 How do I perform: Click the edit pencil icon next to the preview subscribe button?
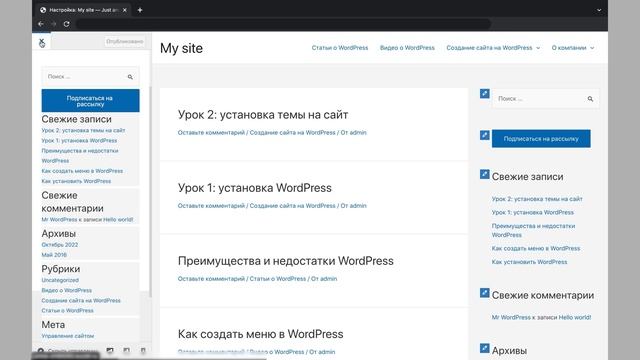pyautogui.click(x=484, y=135)
